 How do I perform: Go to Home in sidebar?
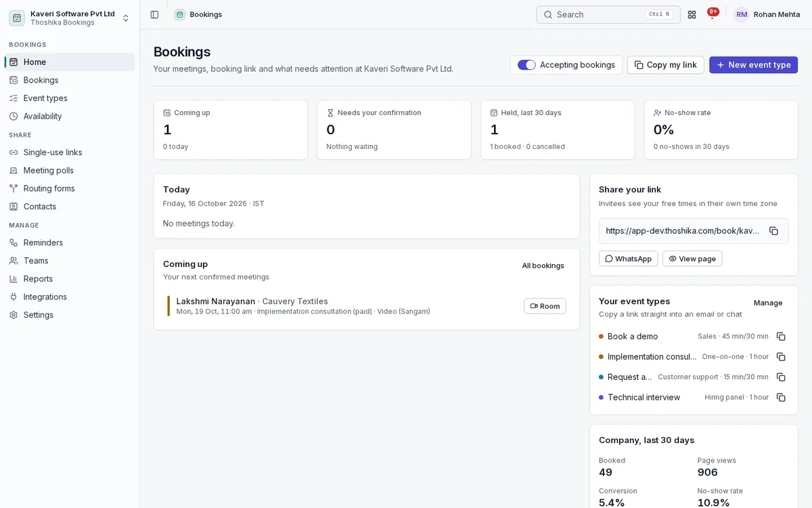(70, 62)
